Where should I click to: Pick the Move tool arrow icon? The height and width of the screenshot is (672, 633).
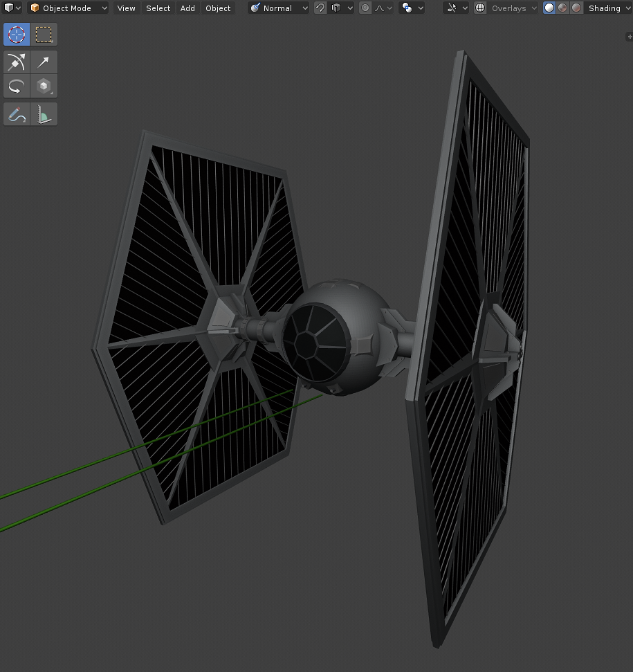[44, 62]
